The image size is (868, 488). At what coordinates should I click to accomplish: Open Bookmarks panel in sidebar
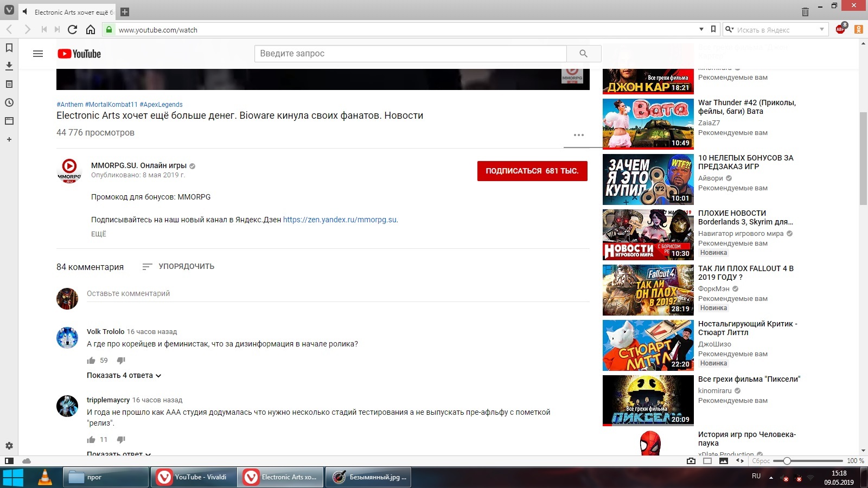tap(9, 48)
